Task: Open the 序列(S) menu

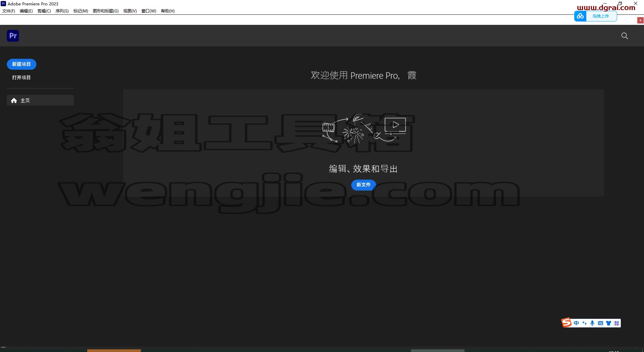Action: (62, 11)
